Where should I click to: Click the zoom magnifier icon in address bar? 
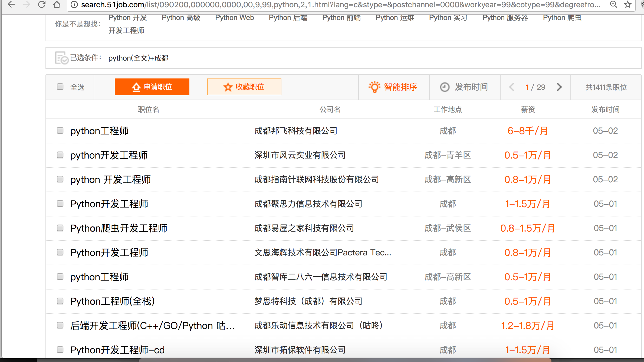pos(613,4)
